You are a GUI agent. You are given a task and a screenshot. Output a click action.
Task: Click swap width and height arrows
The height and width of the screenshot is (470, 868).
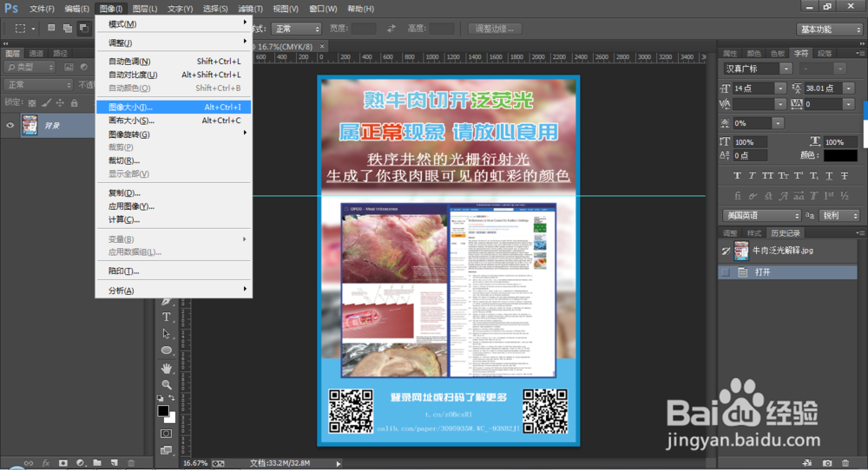pyautogui.click(x=391, y=29)
